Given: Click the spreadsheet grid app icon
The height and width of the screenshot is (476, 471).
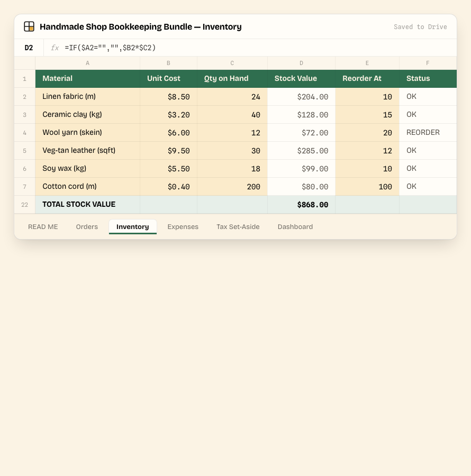Looking at the screenshot, I should pyautogui.click(x=29, y=26).
